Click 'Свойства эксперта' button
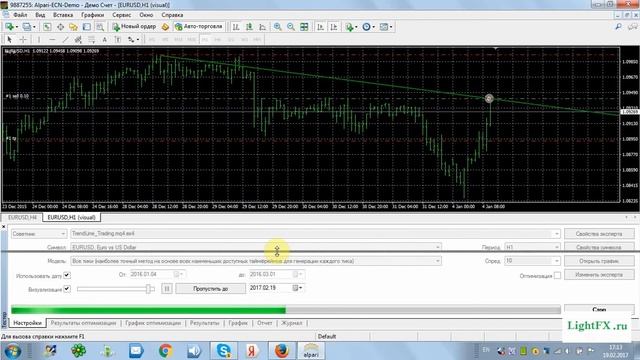The width and height of the screenshot is (640, 360). 599,234
